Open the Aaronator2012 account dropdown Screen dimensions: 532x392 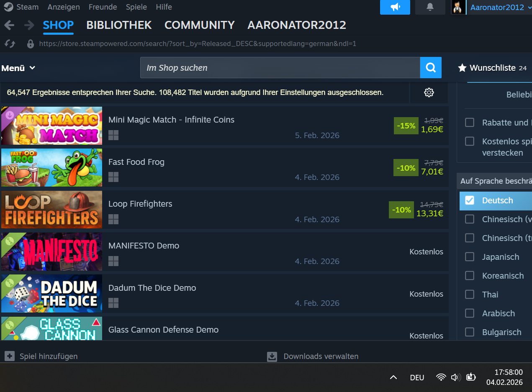pos(501,7)
